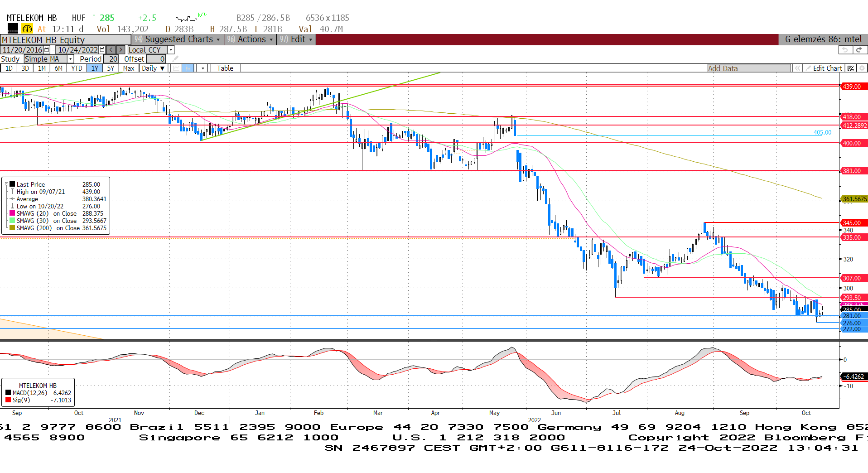868x473 pixels.
Task: Click the 381.00 price level label
Action: 854,171
